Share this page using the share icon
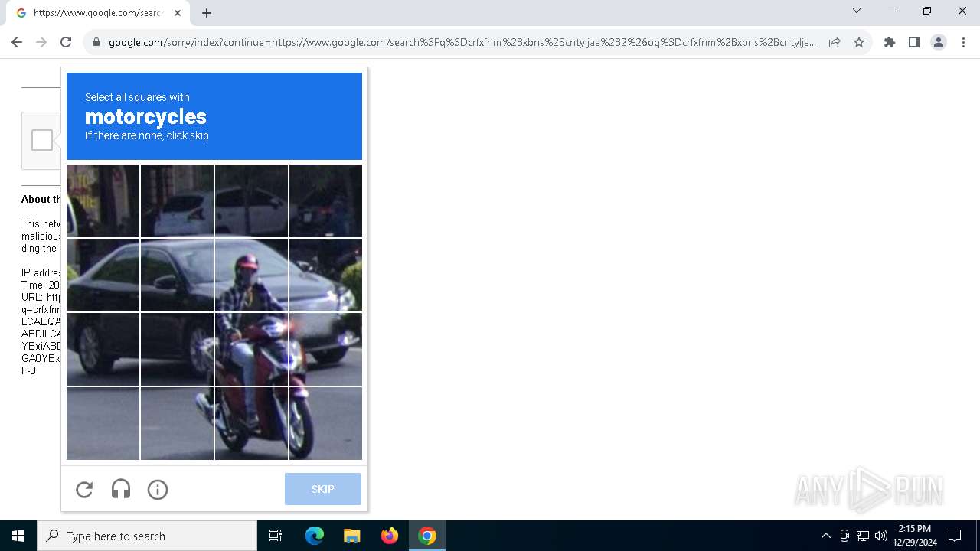Screen dimensions: 980x551 pyautogui.click(x=835, y=42)
